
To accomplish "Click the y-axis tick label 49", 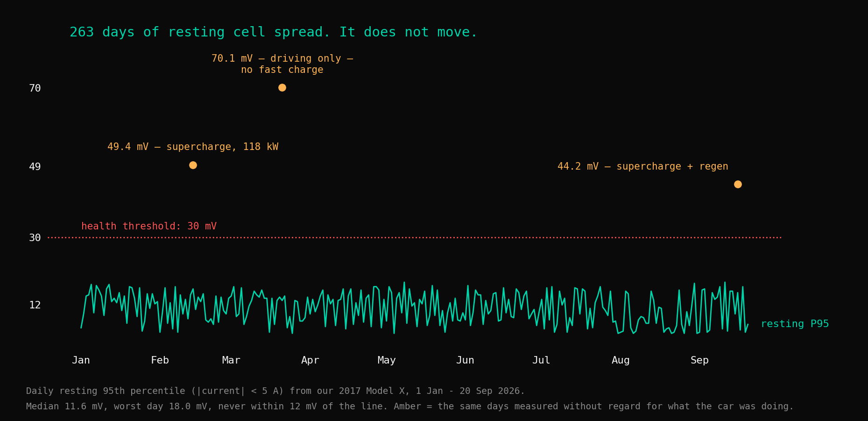I will coord(35,167).
